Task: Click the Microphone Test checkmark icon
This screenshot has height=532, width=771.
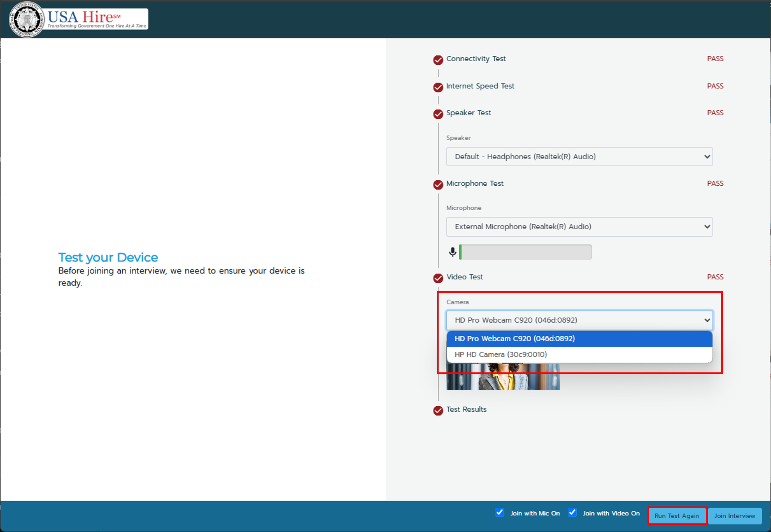Action: point(438,185)
